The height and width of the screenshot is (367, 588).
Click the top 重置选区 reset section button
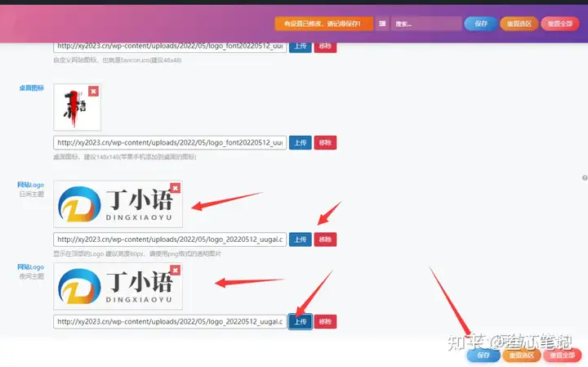(519, 24)
